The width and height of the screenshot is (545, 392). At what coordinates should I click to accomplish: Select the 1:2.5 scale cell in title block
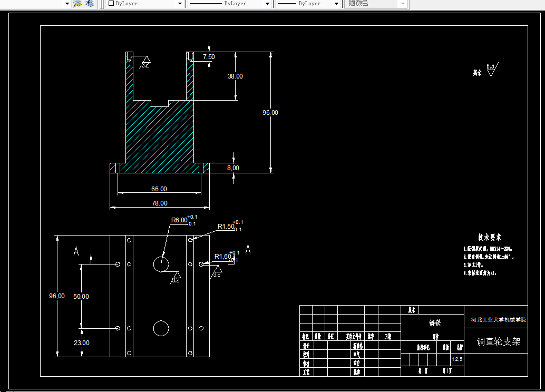pos(457,359)
